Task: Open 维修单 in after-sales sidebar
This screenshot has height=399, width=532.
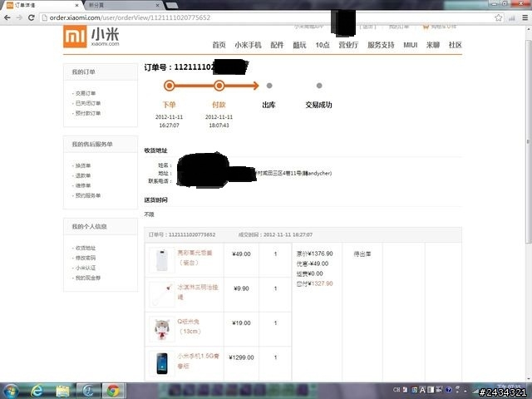Action: click(x=83, y=185)
